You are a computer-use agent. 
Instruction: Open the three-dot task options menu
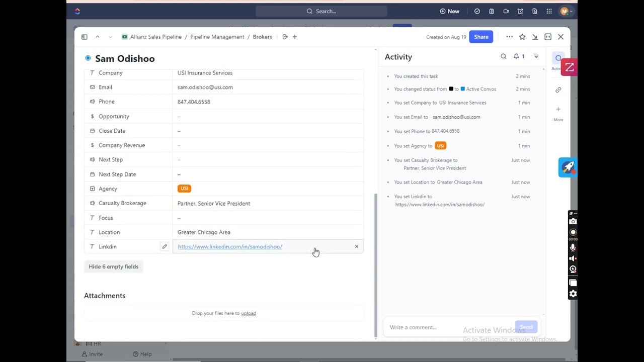pos(509,37)
